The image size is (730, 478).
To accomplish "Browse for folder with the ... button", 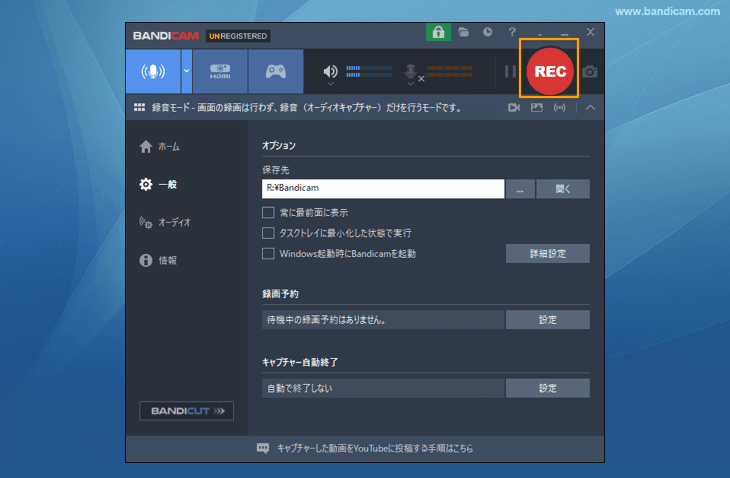I will 520,189.
